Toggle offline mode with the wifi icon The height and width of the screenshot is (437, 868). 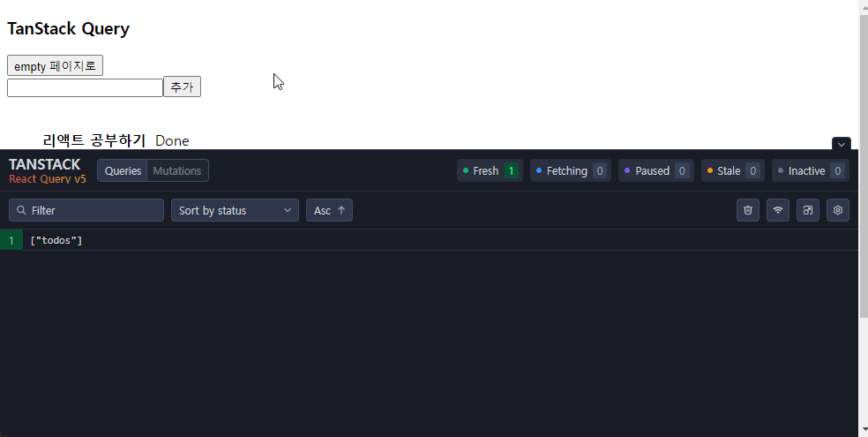point(778,210)
